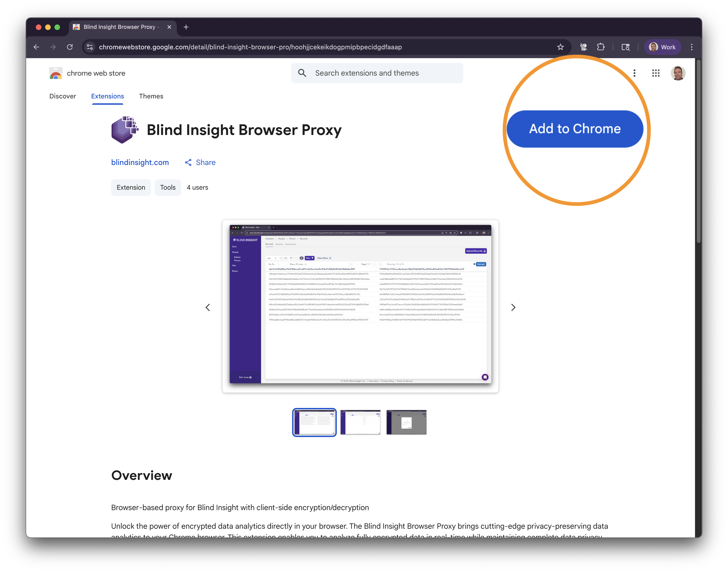This screenshot has height=572, width=728.
Task: Click the Overview heading
Action: coord(142,476)
